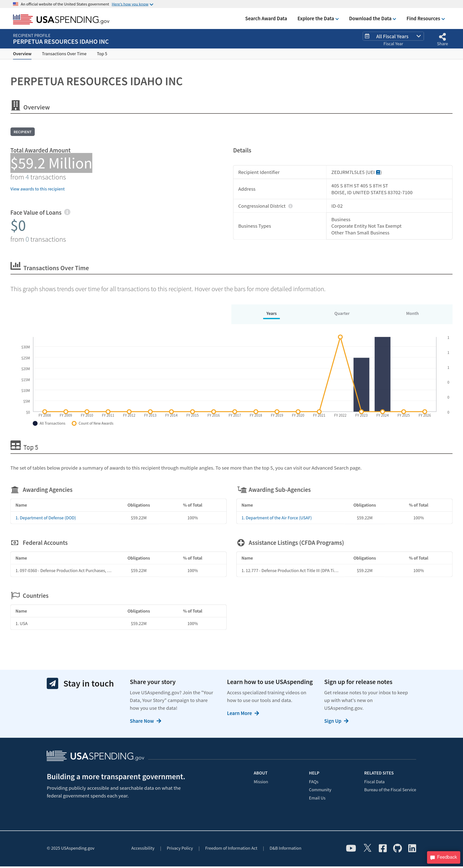Click the Share icon
This screenshot has width=463, height=868.
pyautogui.click(x=442, y=37)
